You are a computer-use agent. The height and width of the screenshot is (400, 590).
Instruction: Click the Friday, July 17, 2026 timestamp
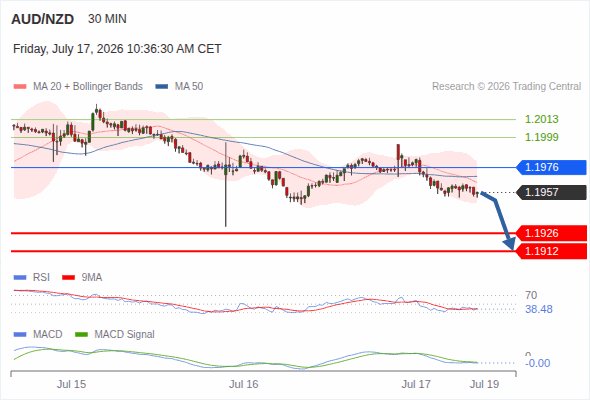click(117, 49)
